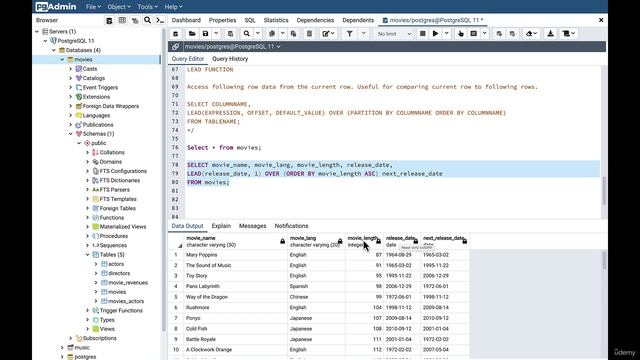Download results as CSV
This screenshot has height=360, width=640.
(550, 34)
